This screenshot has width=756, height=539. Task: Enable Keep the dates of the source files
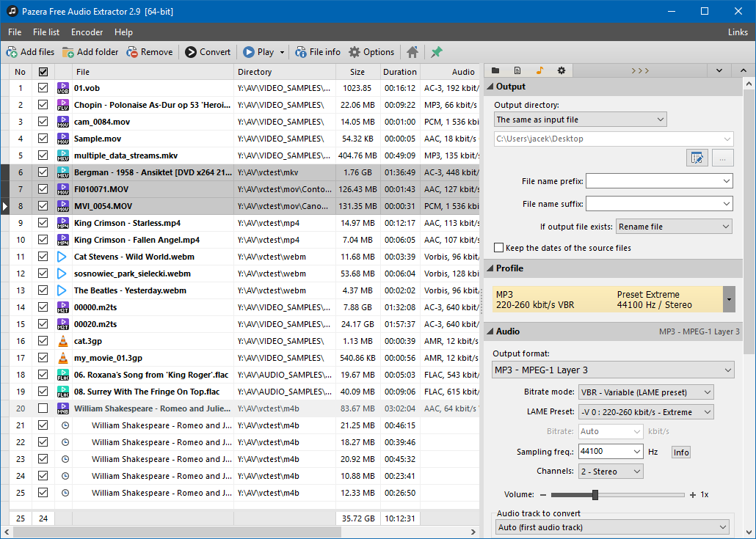499,248
